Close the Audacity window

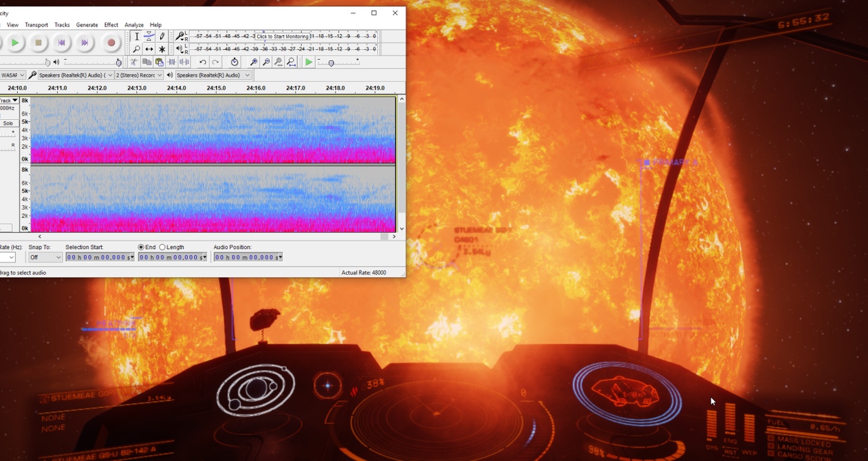tap(395, 13)
